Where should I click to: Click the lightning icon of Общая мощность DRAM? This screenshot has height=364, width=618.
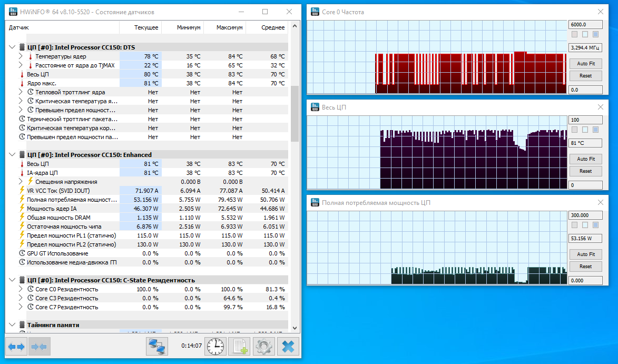[x=22, y=218]
